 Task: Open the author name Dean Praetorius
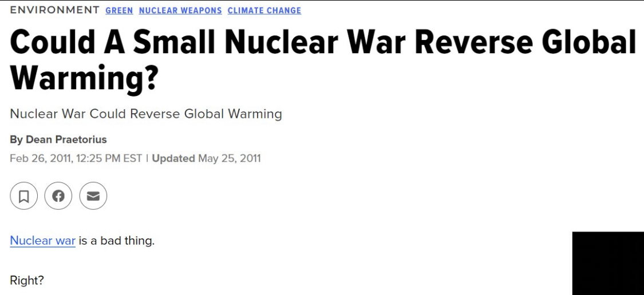tap(66, 140)
